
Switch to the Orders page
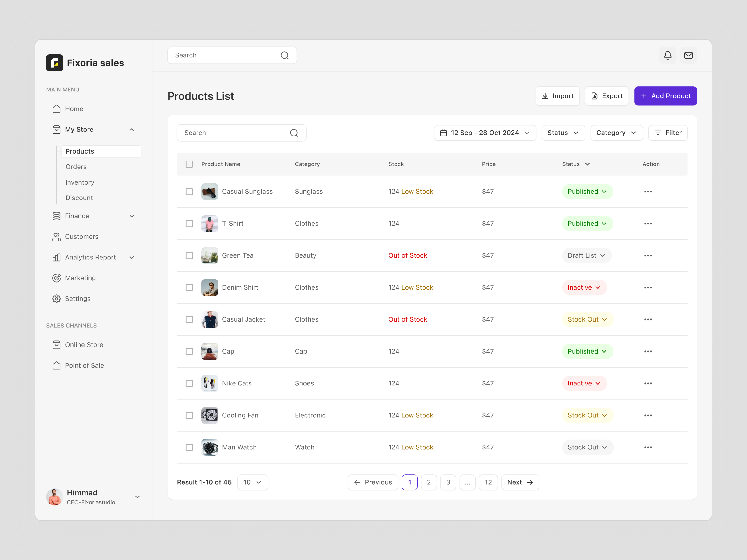(76, 166)
